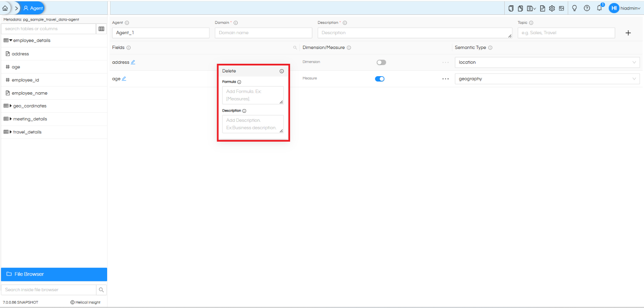
Task: Toggle address row Dimension/Measure switch
Action: point(381,63)
